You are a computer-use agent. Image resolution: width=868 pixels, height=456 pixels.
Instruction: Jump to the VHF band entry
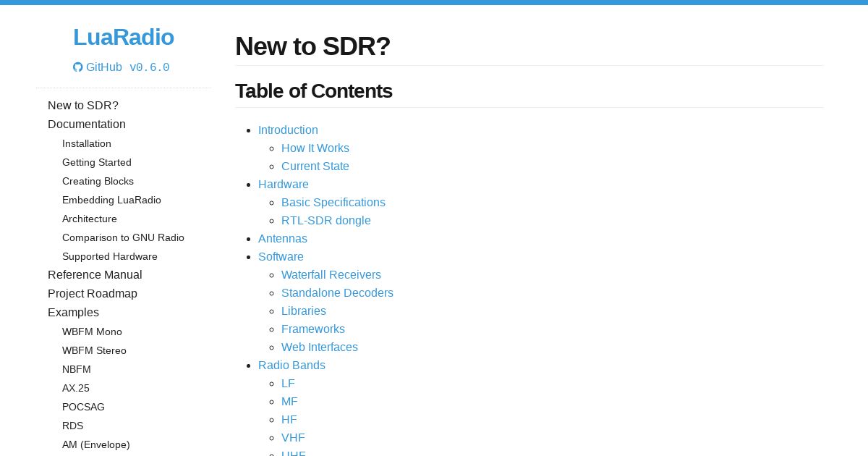(293, 438)
